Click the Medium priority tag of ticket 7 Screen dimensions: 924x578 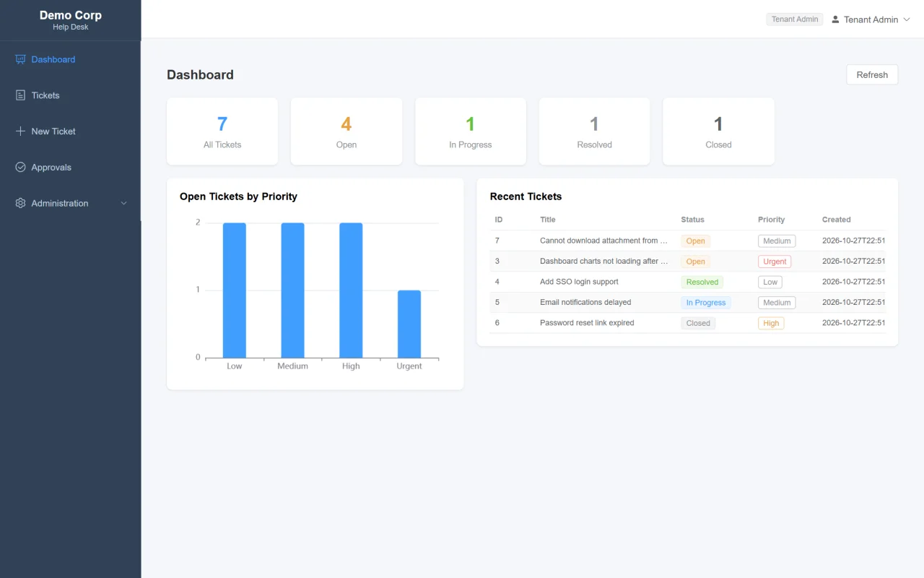coord(777,241)
